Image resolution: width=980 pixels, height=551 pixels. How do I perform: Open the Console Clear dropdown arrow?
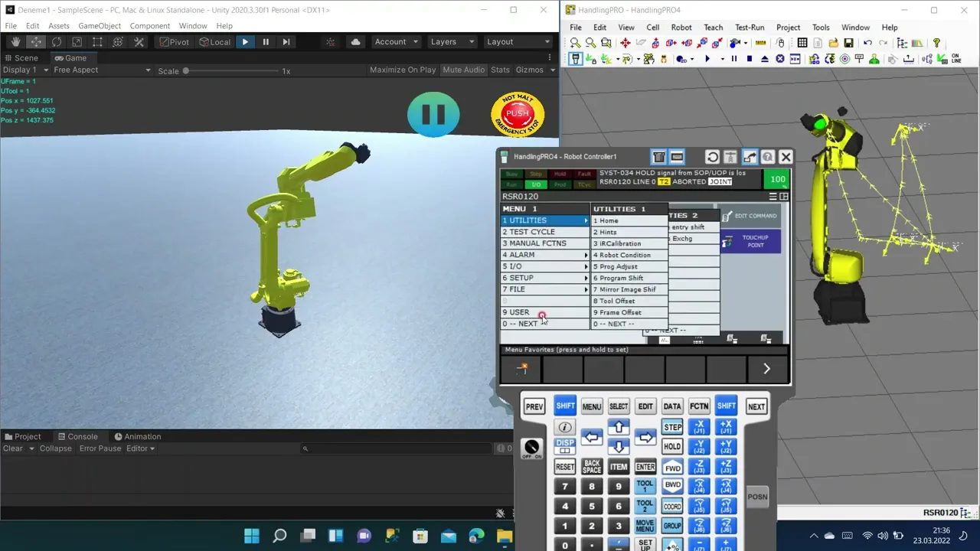pyautogui.click(x=31, y=448)
